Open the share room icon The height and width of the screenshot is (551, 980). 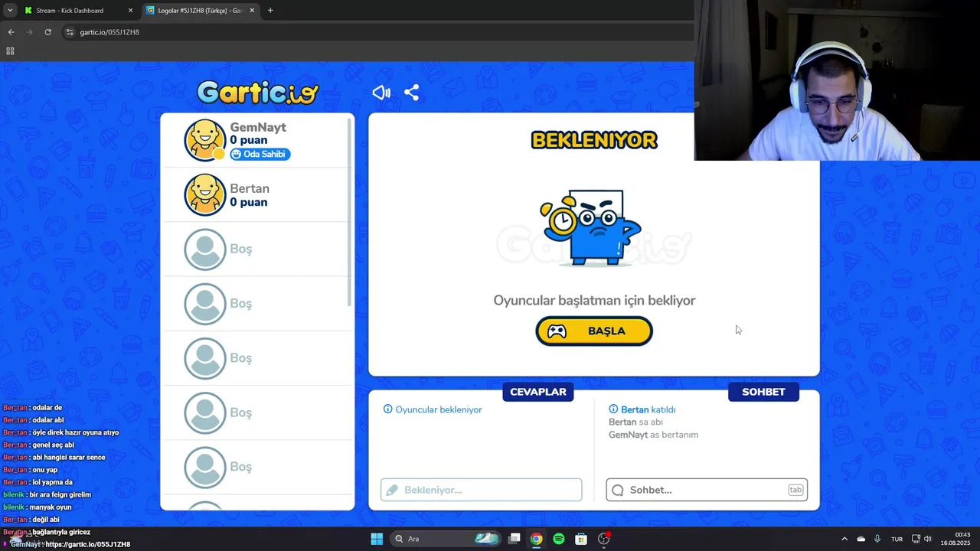click(x=411, y=93)
